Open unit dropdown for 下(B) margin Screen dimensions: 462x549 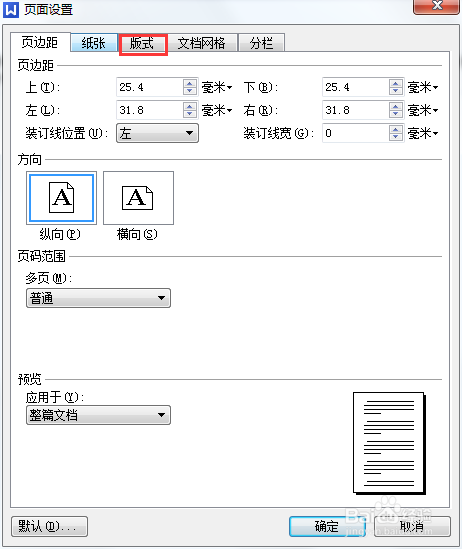click(423, 87)
